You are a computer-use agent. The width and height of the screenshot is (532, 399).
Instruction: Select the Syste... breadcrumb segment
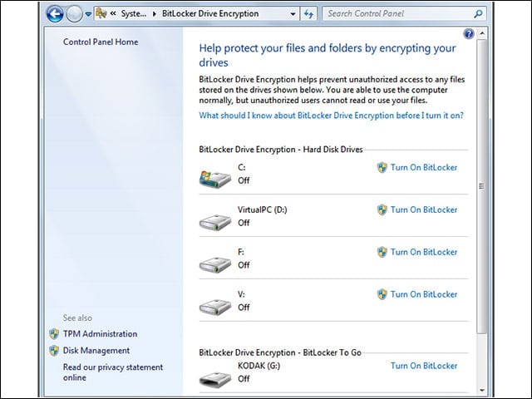coord(134,13)
